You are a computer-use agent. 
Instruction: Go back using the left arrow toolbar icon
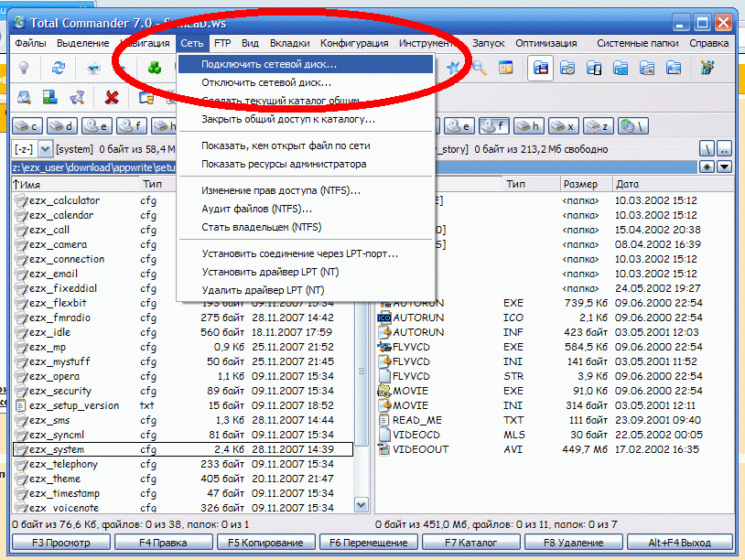click(93, 69)
